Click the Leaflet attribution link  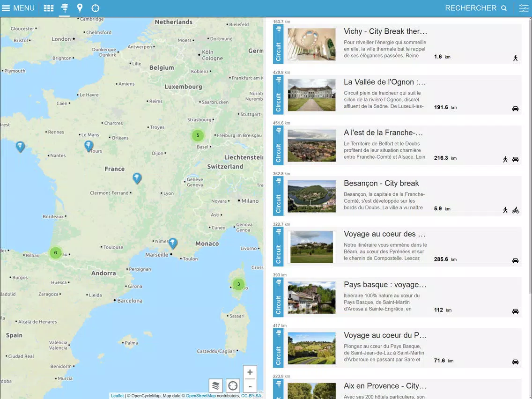click(117, 396)
